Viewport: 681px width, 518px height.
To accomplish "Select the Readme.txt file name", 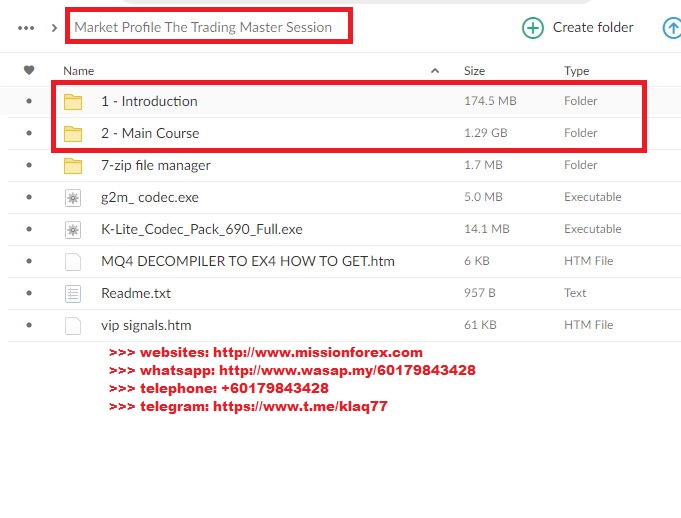I will (x=136, y=293).
